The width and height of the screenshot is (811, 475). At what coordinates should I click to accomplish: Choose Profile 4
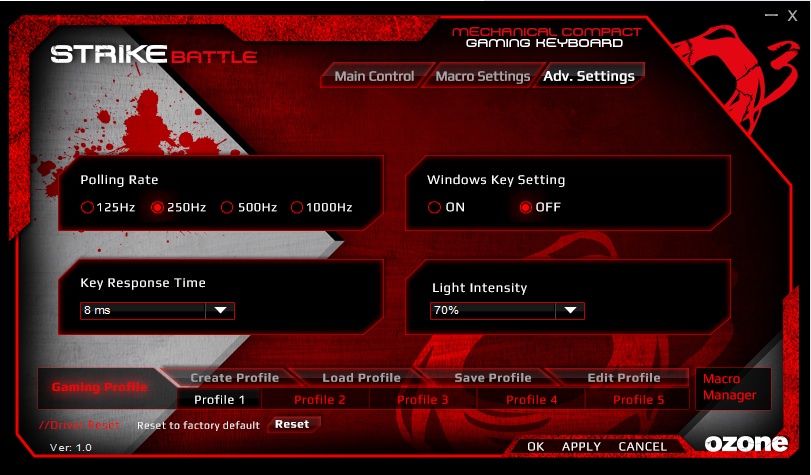click(531, 399)
